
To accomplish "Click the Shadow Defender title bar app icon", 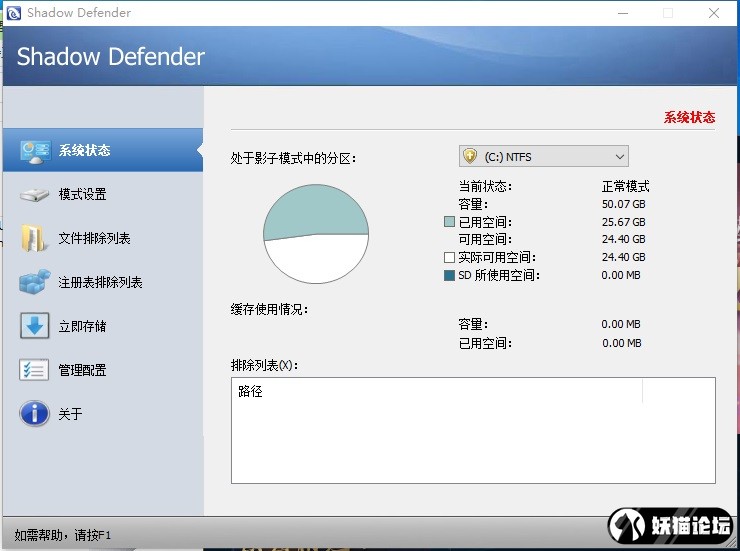I will (x=14, y=13).
